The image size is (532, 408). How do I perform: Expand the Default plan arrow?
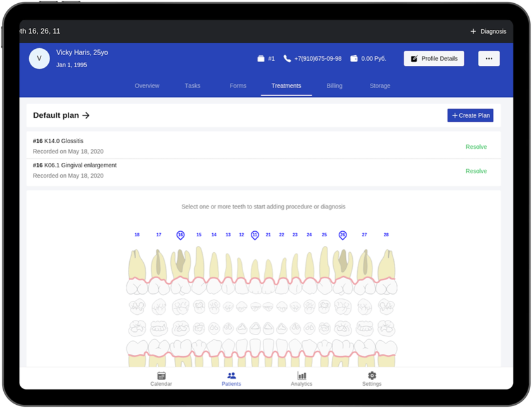(x=86, y=115)
